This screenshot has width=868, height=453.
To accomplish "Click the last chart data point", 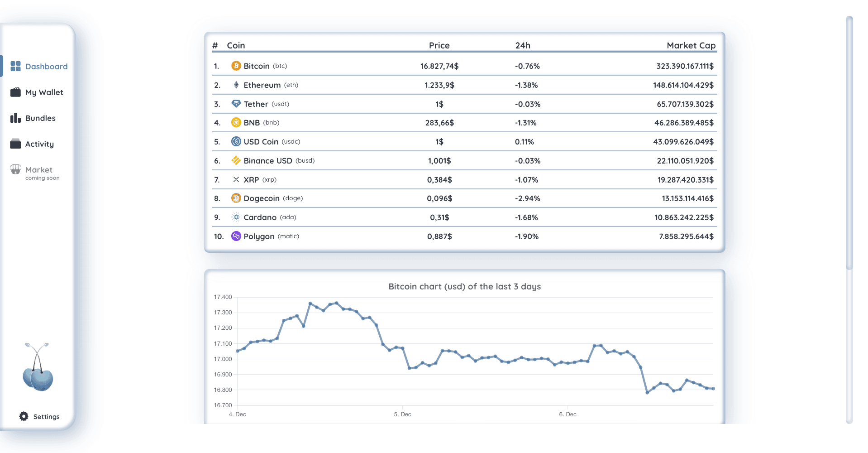I will tap(713, 389).
